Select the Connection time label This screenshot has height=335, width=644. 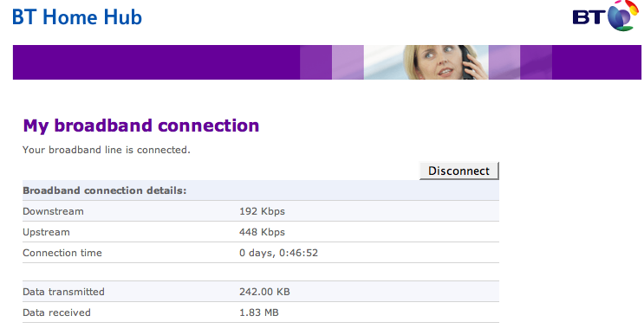coord(62,253)
